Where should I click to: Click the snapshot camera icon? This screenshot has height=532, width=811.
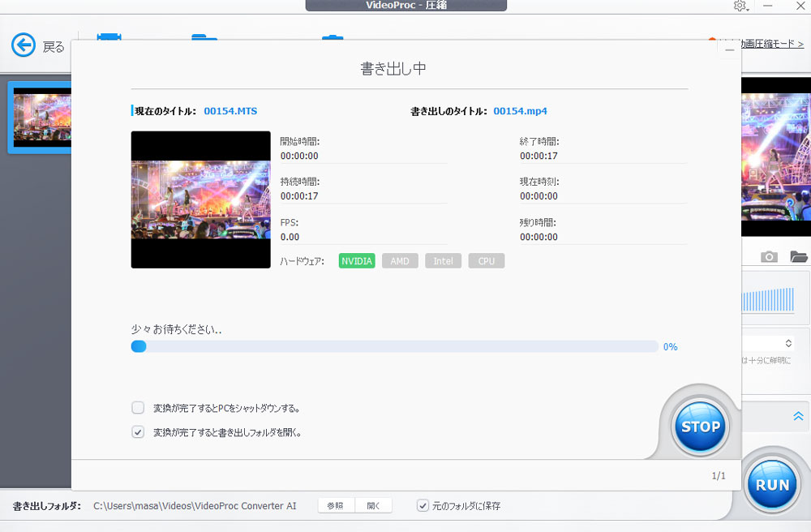(769, 256)
